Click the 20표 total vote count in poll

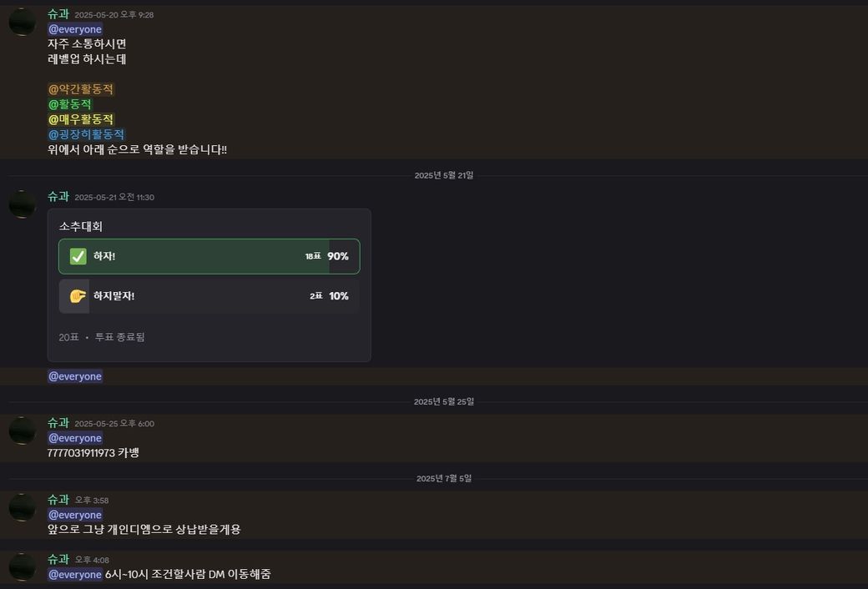(x=68, y=337)
